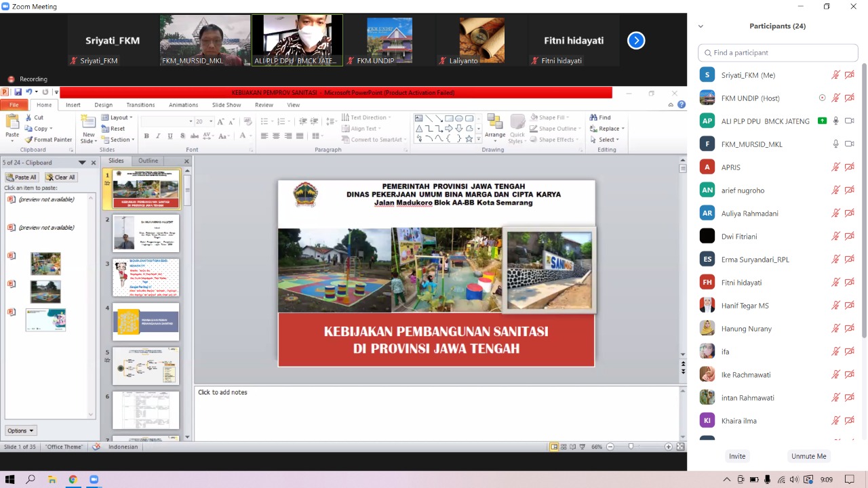The width and height of the screenshot is (868, 488).
Task: Open the Options dropdown in Clipboard pane
Action: pyautogui.click(x=20, y=430)
